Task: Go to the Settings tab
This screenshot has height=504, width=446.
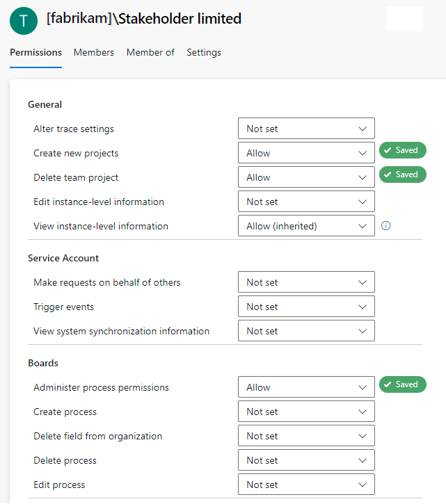Action: 204,52
